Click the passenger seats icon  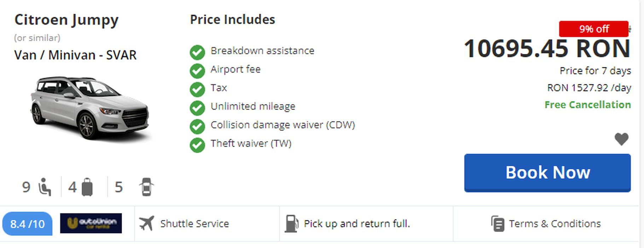45,187
